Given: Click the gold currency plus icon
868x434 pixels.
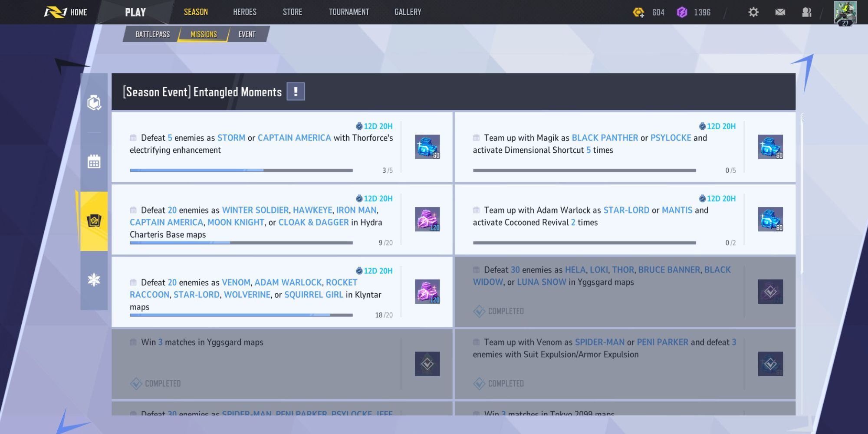Looking at the screenshot, I should point(638,13).
